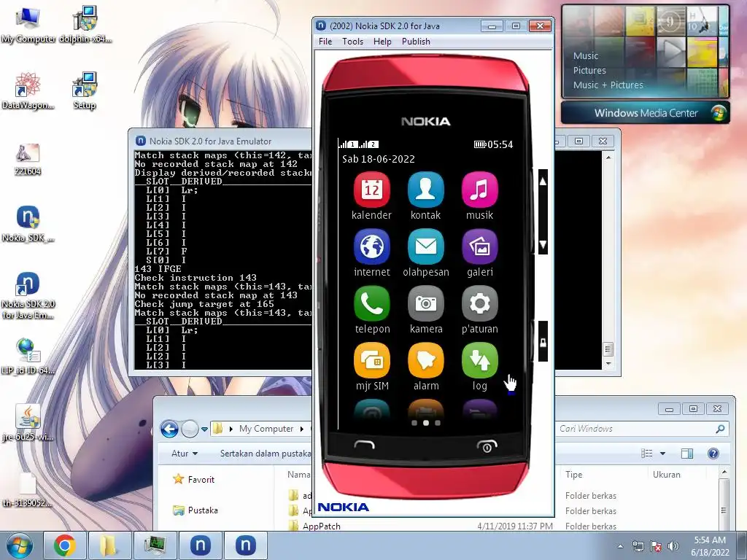Open the olahpesan messaging icon
Screen dimensions: 747x560
[425, 246]
